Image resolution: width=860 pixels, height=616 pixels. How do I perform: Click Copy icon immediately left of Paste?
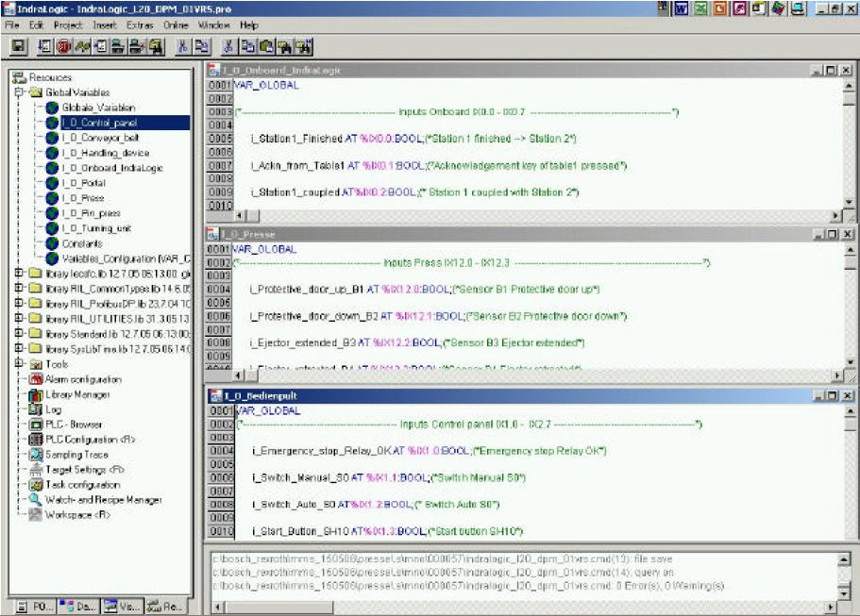click(x=248, y=46)
